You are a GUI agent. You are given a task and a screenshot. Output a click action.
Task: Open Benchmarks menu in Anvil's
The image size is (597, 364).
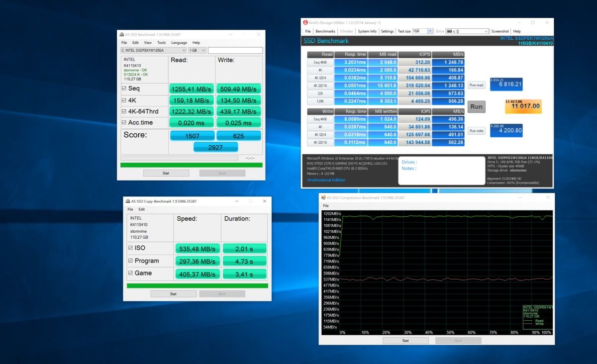tap(325, 31)
